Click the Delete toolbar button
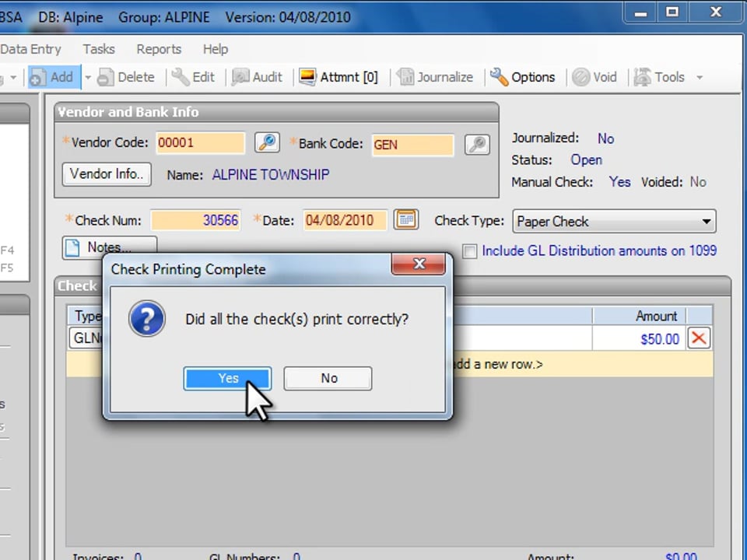 click(126, 77)
